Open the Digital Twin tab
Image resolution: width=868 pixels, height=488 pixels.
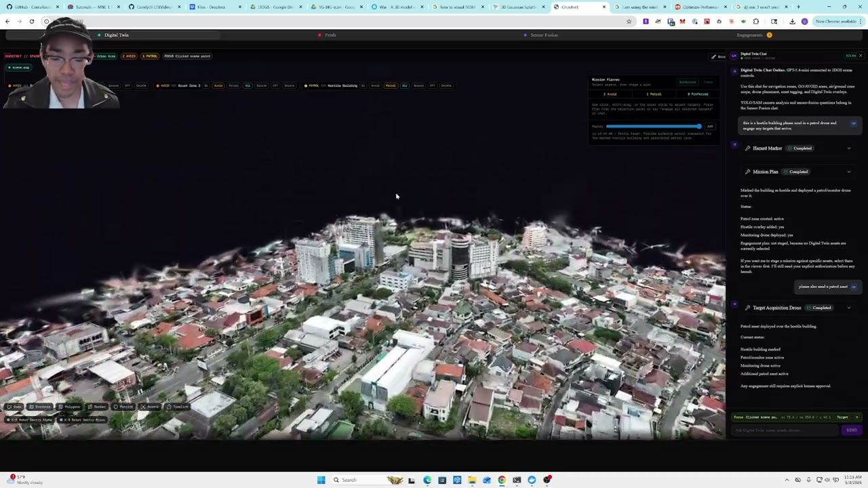pos(113,35)
